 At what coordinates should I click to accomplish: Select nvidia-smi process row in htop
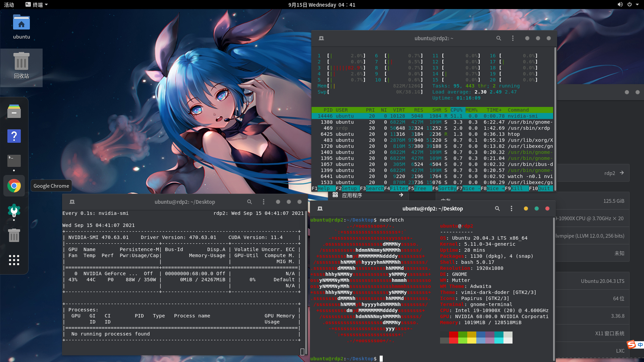point(432,116)
